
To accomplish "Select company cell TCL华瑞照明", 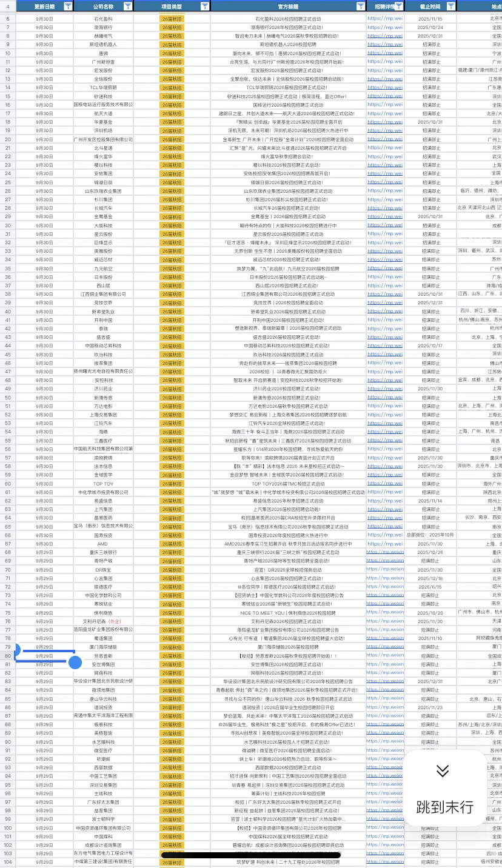I will tap(104, 87).
